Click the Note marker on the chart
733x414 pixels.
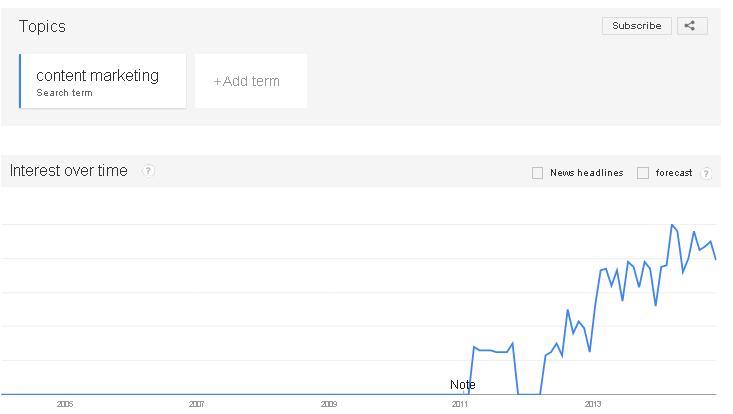[x=462, y=384]
